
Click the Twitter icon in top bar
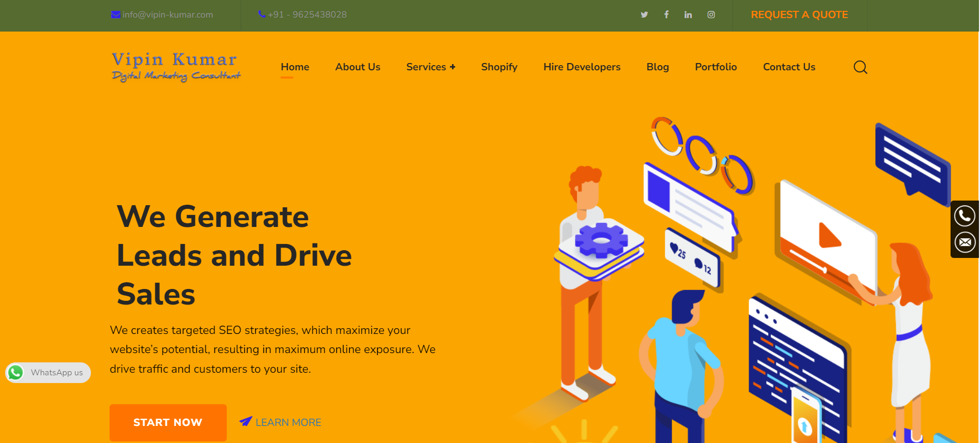(x=644, y=14)
